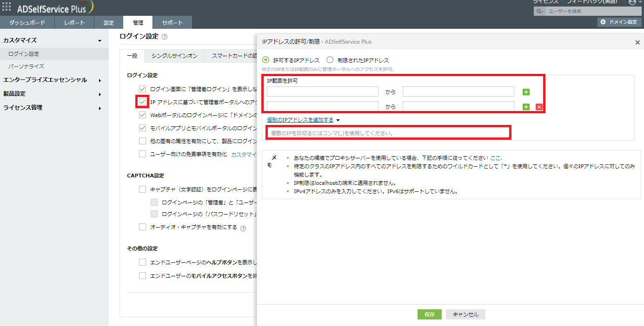Click first row IP range start field
The height and width of the screenshot is (326, 644).
click(x=323, y=91)
